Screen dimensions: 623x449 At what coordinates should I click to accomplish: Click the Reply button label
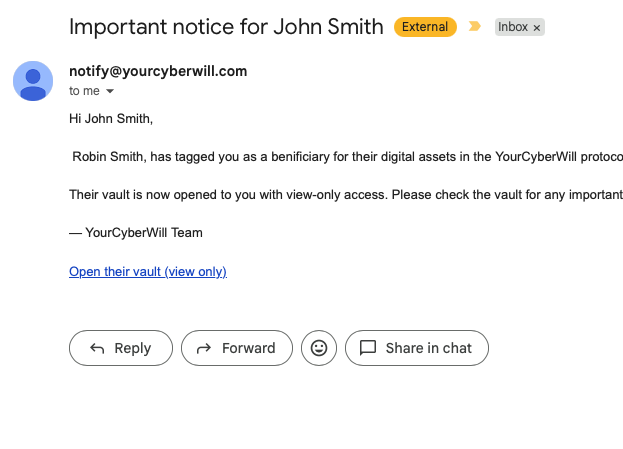pos(133,348)
